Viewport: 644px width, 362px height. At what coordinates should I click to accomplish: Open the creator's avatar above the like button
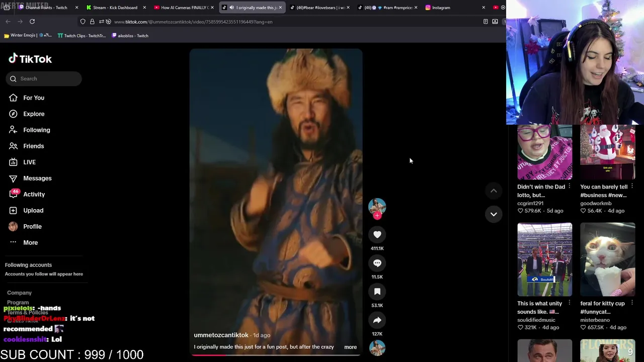tap(377, 206)
